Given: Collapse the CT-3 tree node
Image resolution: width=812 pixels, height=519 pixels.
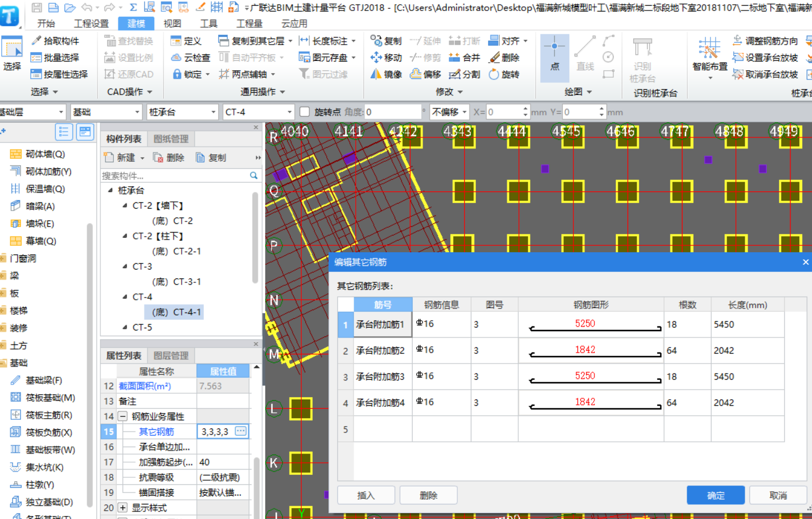Looking at the screenshot, I should [x=124, y=266].
